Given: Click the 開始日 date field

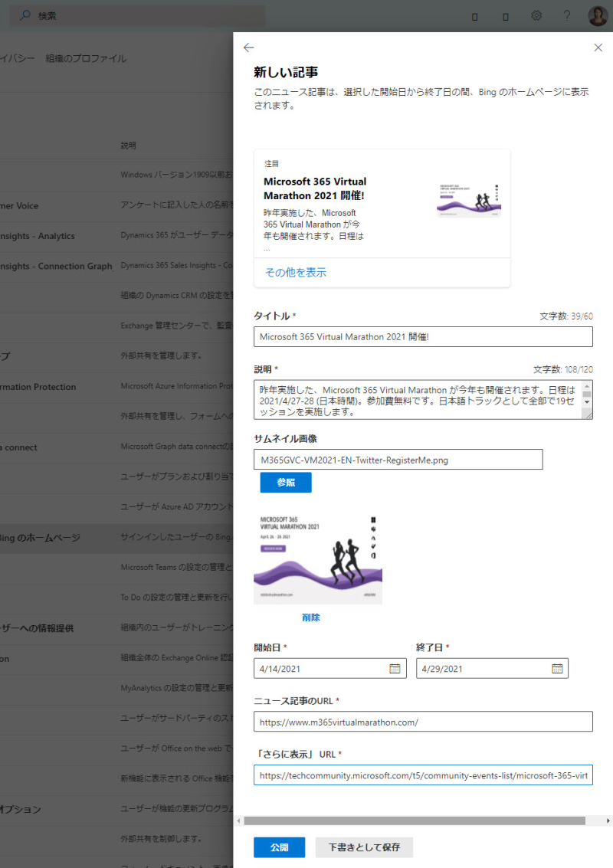Looking at the screenshot, I should click(x=330, y=669).
